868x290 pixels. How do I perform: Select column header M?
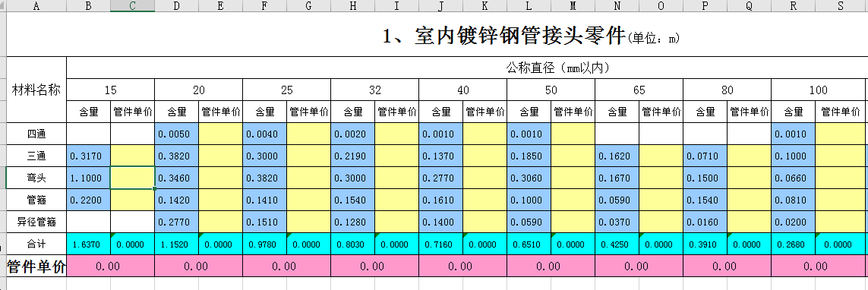[573, 6]
